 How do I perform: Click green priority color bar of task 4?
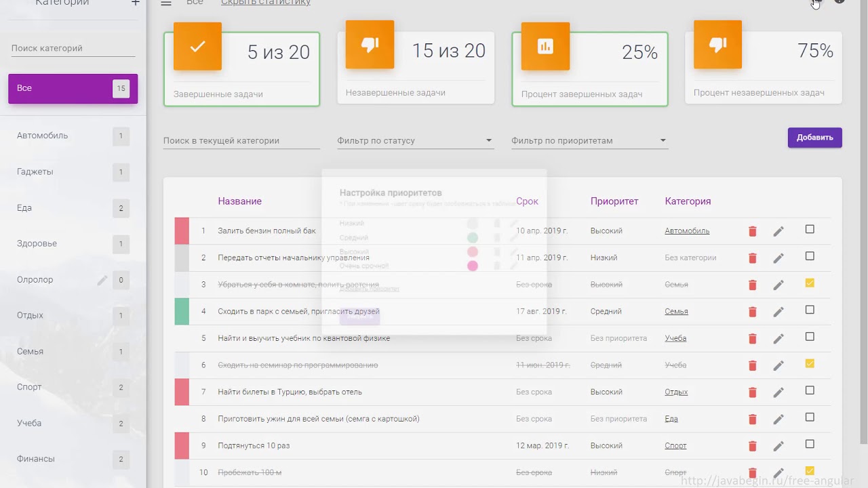[x=182, y=312]
